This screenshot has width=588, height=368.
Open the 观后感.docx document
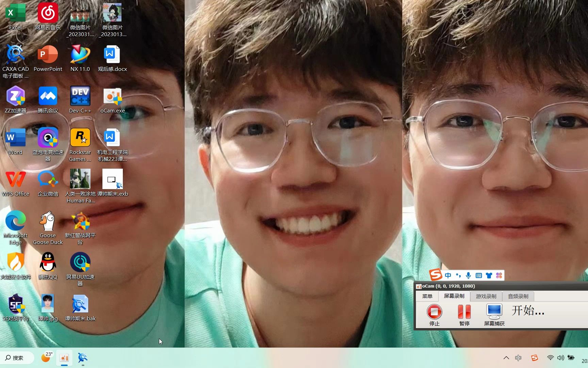pyautogui.click(x=112, y=59)
